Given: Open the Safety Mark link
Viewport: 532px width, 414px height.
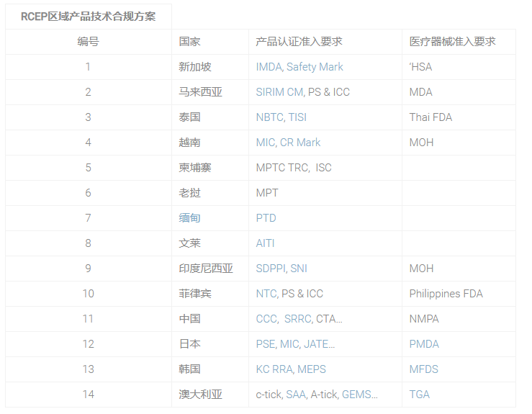Looking at the screenshot, I should [x=315, y=67].
